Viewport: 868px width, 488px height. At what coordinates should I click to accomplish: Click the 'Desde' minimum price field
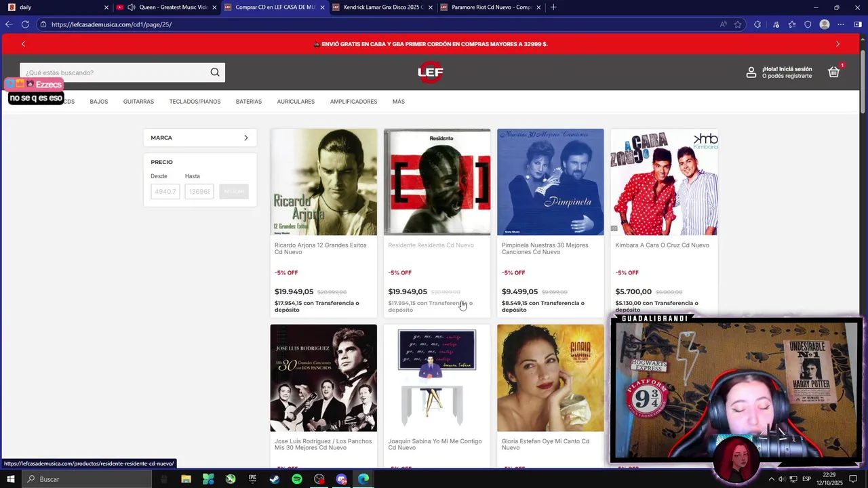click(x=165, y=192)
